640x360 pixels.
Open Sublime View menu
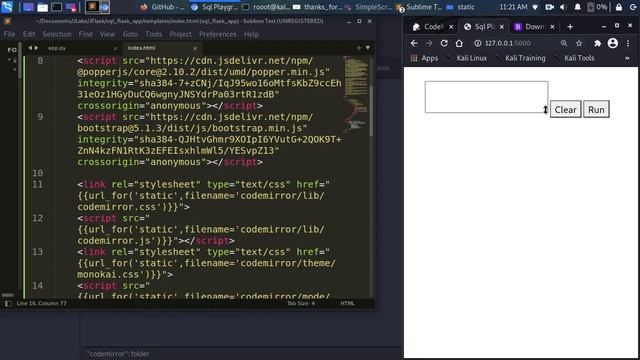click(107, 34)
